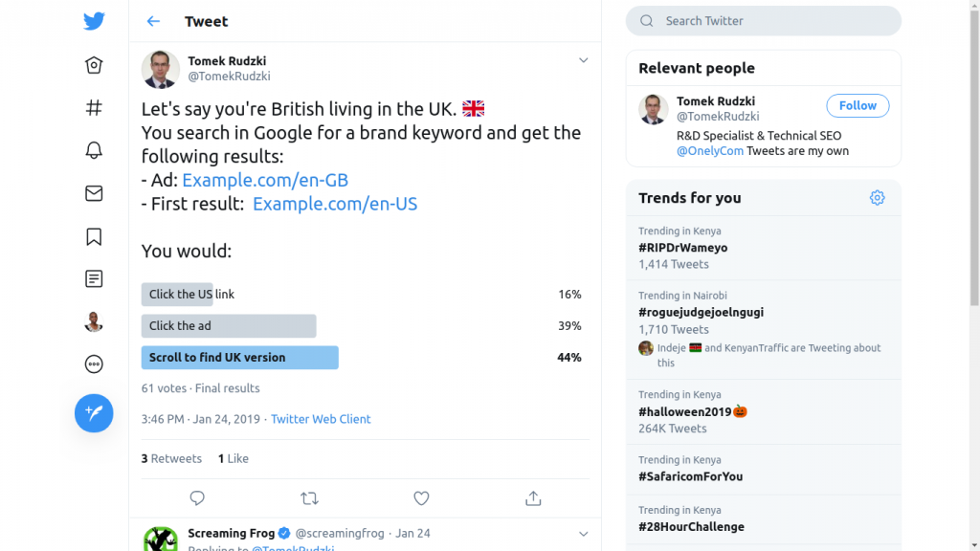Click the Twitter bird logo
The image size is (980, 551).
click(94, 22)
